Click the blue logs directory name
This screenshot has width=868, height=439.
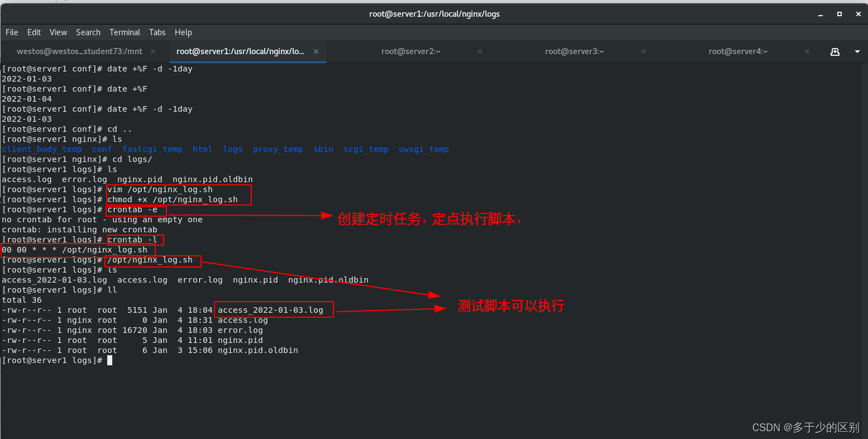[233, 149]
